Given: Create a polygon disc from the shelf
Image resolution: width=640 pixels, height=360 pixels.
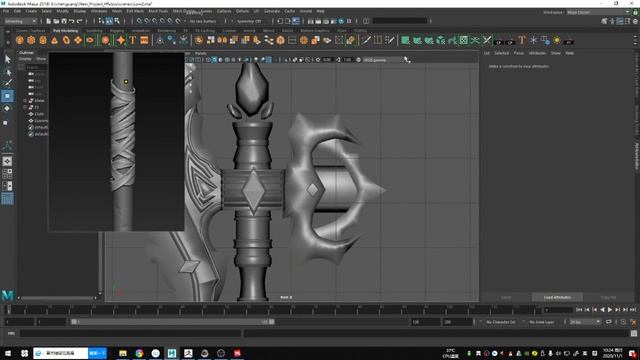Looking at the screenshot, I should pyautogui.click(x=90, y=40).
